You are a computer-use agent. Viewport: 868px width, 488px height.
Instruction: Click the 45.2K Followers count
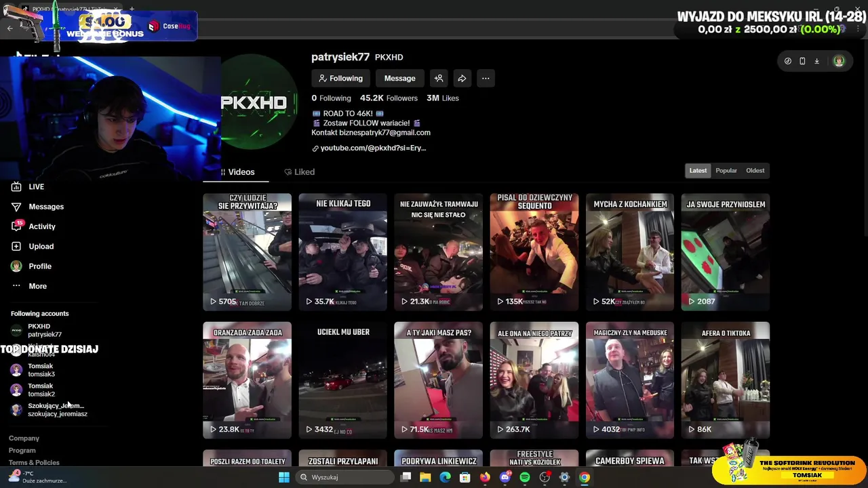(x=389, y=98)
